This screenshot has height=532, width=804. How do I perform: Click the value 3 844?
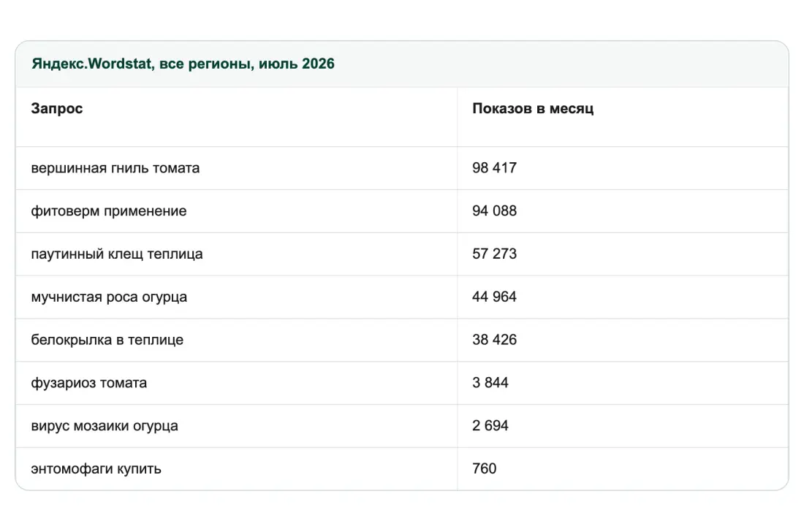coord(490,383)
